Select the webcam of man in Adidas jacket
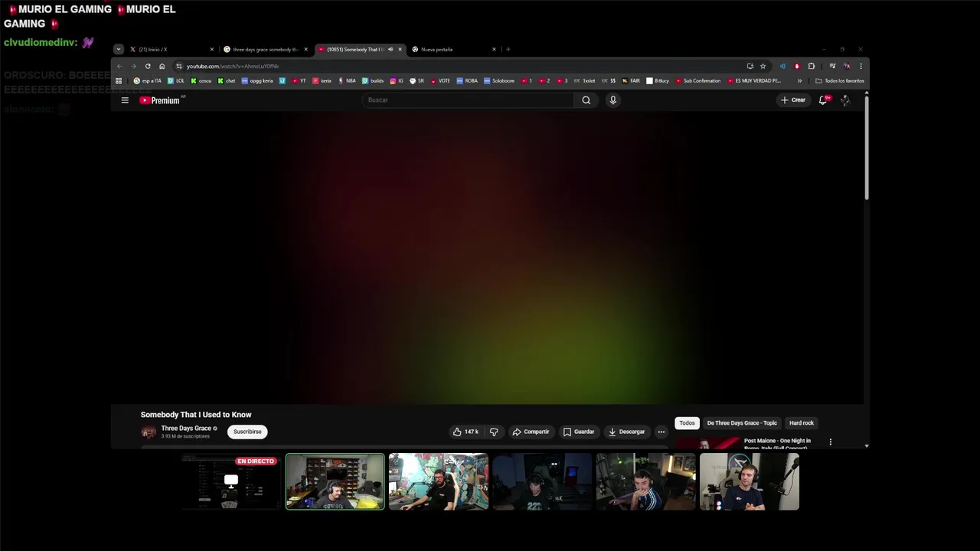The image size is (980, 551). [645, 481]
